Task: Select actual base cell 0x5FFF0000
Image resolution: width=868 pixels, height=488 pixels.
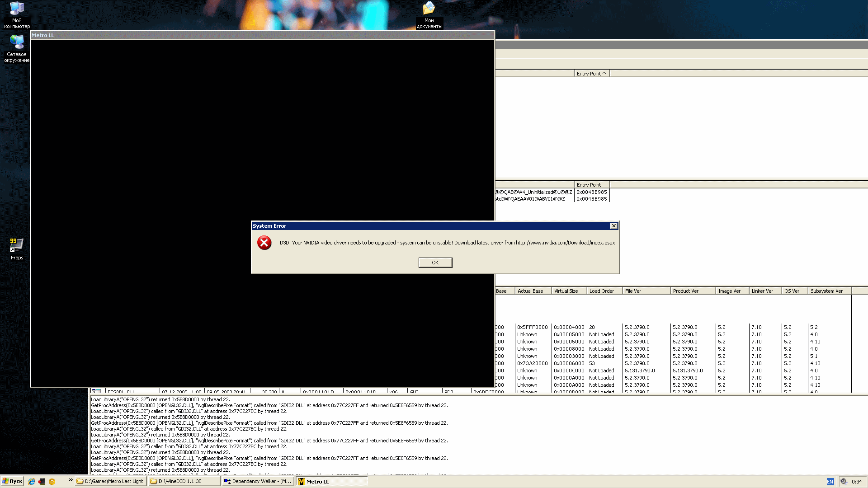Action: coord(533,327)
